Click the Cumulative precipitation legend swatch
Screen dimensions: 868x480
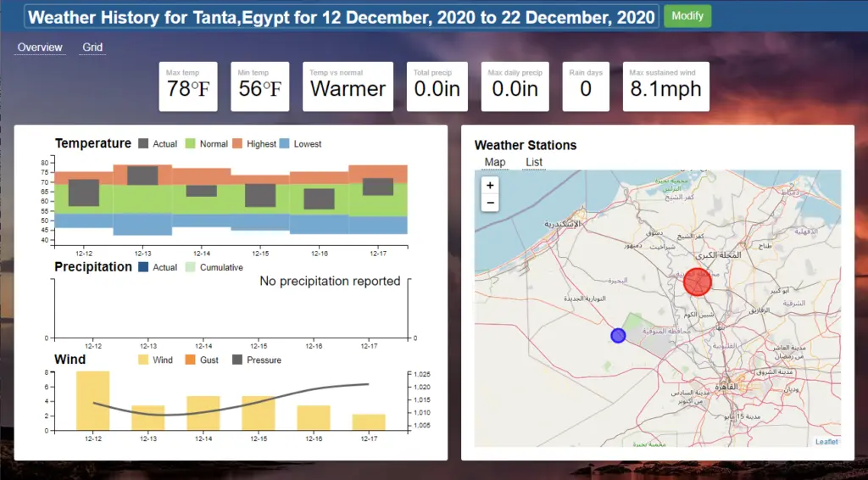[x=191, y=267]
